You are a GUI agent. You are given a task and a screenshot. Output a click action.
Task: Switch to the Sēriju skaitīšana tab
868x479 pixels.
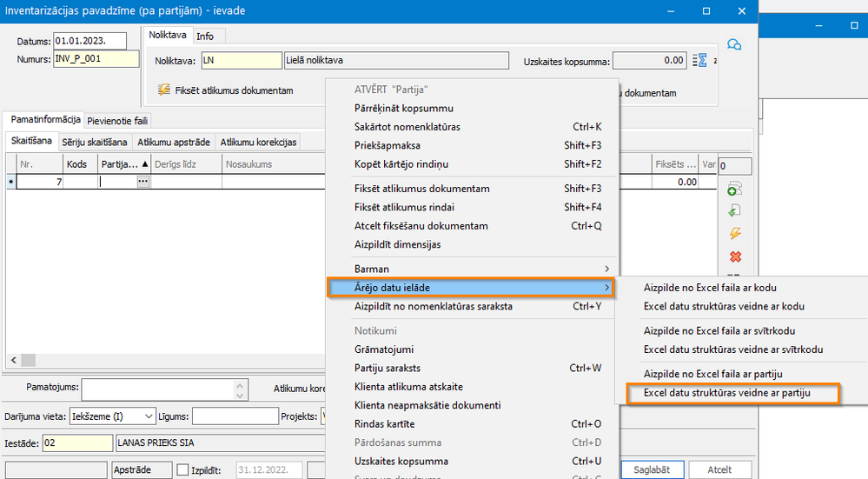click(95, 142)
